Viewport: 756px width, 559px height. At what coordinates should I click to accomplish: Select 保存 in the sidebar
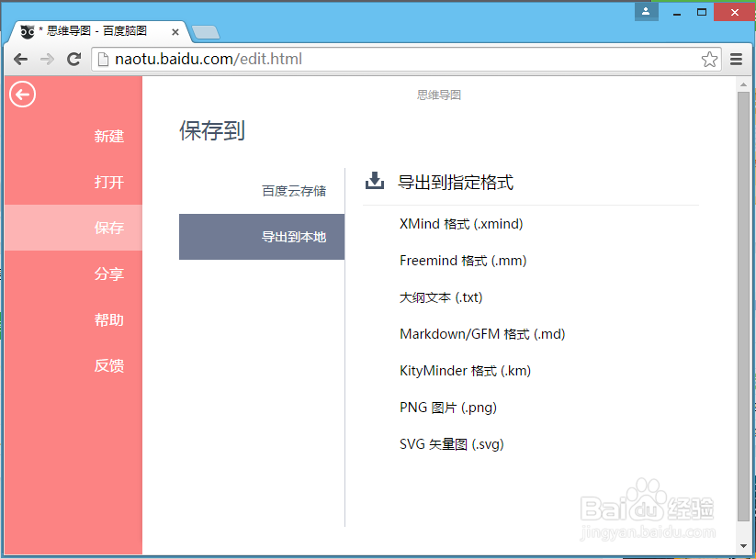point(73,228)
